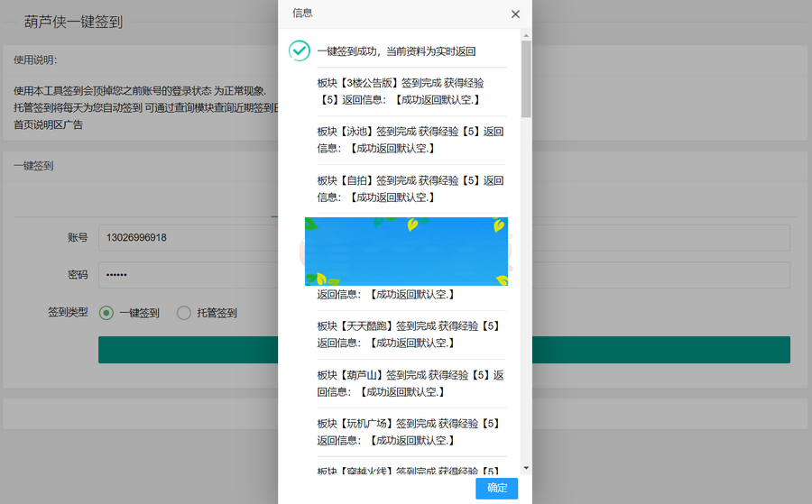
Task: Open the blue leafy banner image
Action: (406, 252)
